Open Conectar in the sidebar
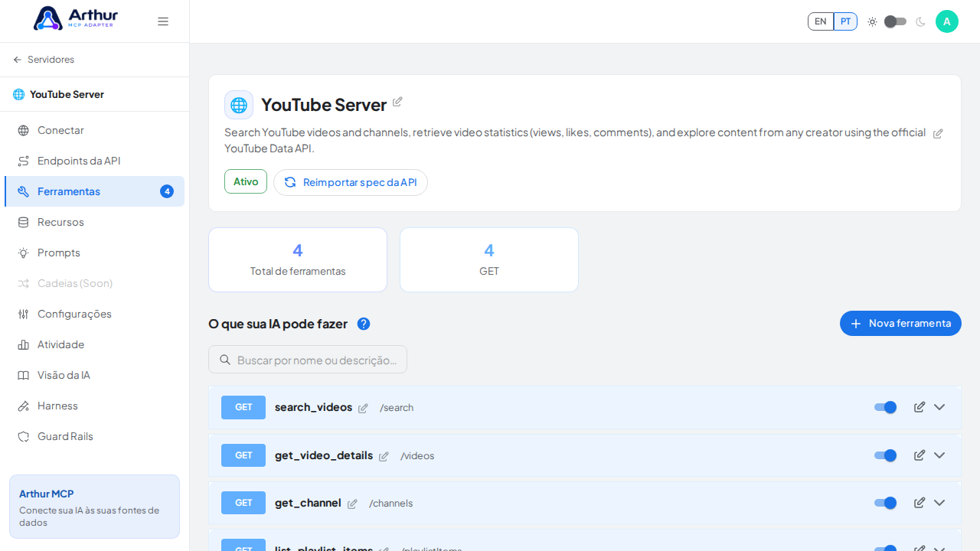Viewport: 980px width, 551px height. point(94,130)
